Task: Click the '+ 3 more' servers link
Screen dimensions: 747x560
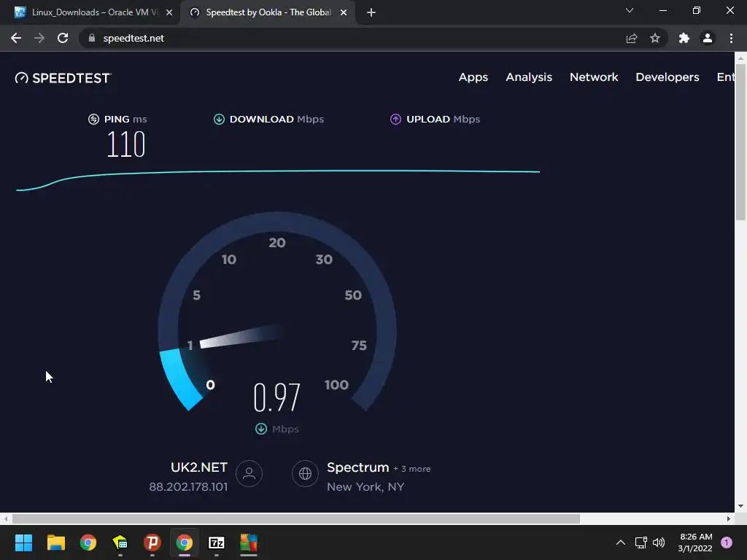Action: [x=412, y=469]
